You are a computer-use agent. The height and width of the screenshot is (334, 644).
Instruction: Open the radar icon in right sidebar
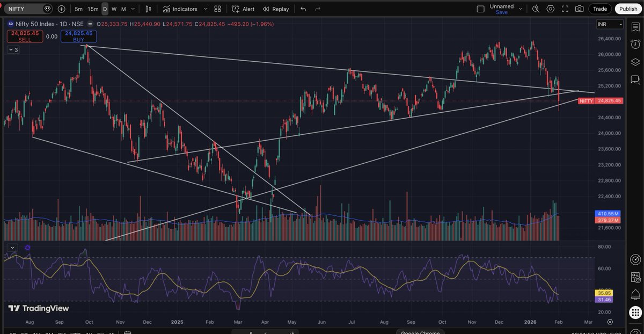[x=635, y=259]
